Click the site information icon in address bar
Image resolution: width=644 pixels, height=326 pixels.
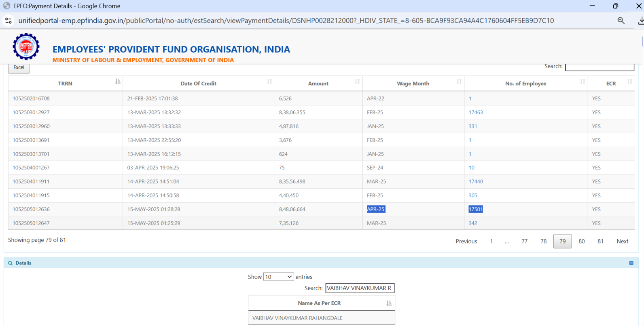tap(8, 21)
